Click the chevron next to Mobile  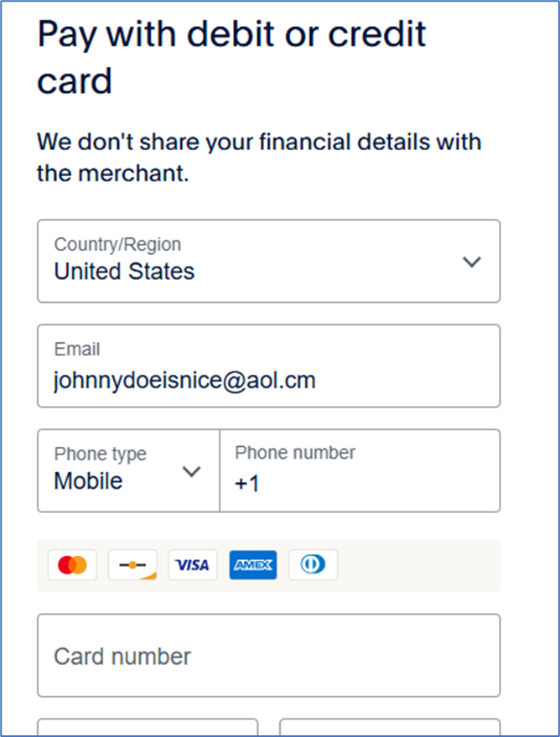(x=192, y=471)
